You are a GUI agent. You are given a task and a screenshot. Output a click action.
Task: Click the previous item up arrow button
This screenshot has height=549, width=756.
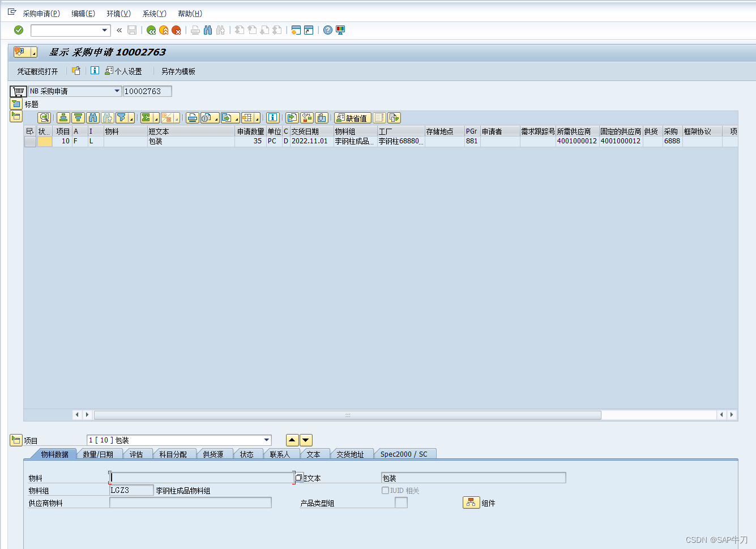292,440
